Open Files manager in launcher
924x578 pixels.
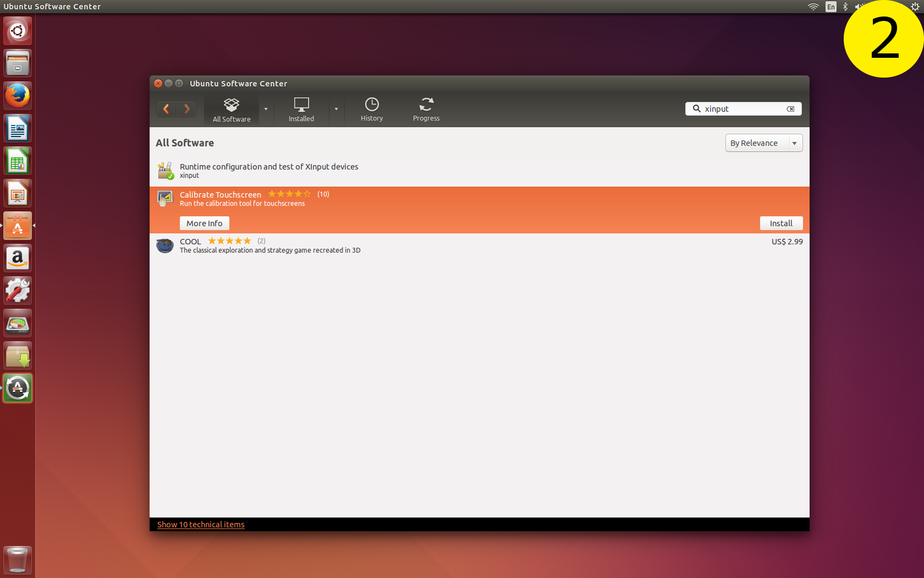click(x=18, y=63)
